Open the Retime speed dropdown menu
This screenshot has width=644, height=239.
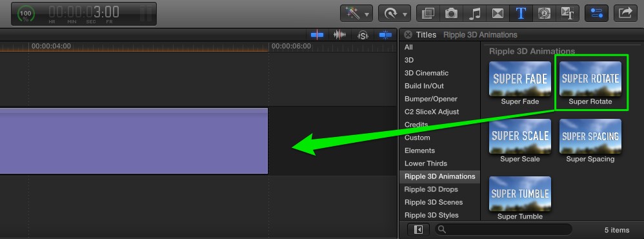(394, 14)
